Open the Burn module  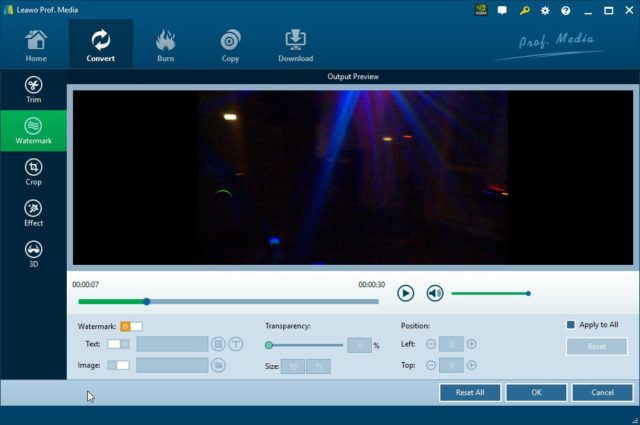165,46
